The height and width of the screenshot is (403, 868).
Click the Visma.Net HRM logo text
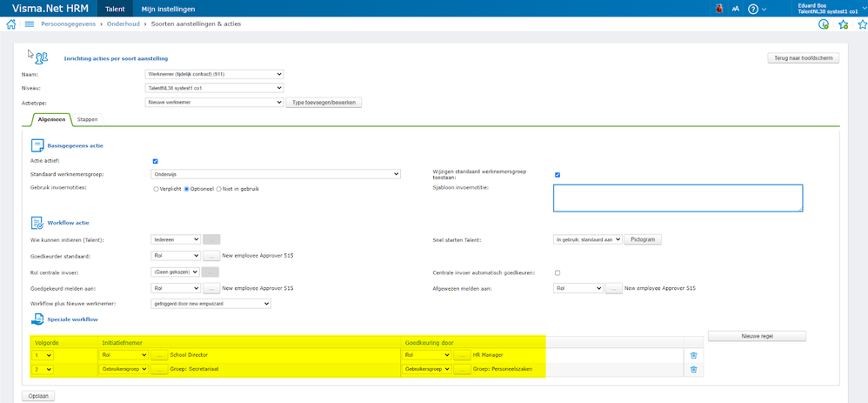tap(50, 9)
